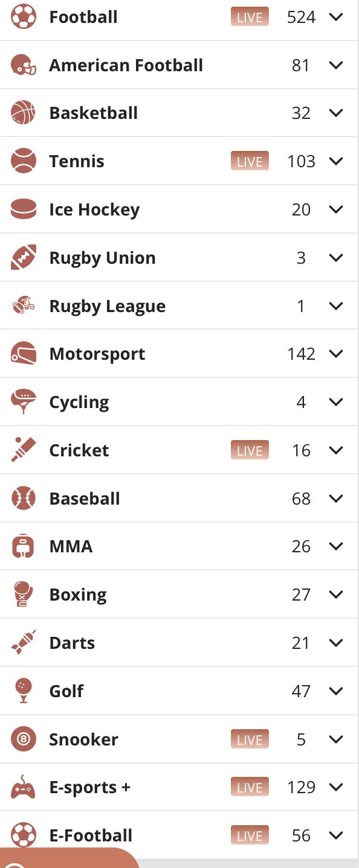Click the Cricket bat icon
The height and width of the screenshot is (868, 359).
pyautogui.click(x=24, y=450)
